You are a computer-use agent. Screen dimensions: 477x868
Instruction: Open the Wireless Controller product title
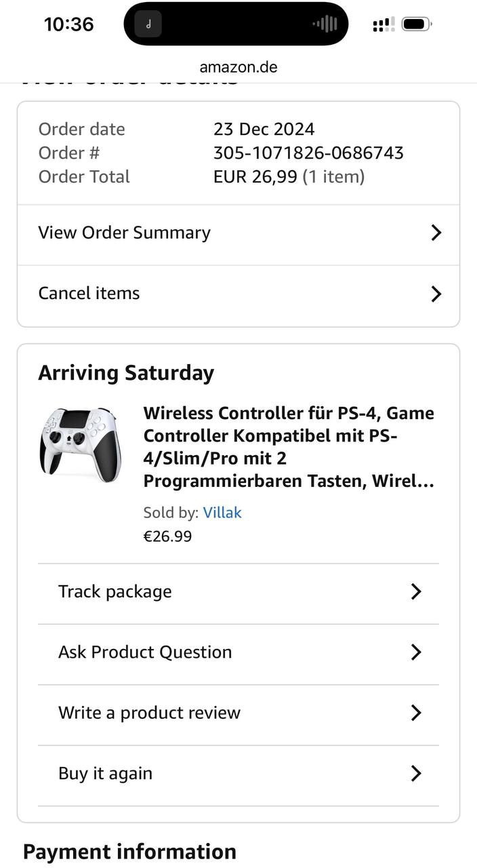289,448
